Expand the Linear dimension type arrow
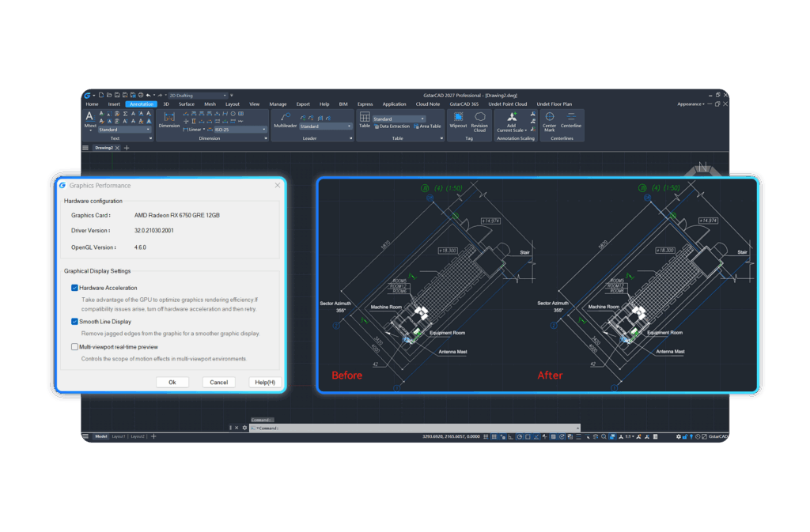The height and width of the screenshot is (532, 810). 204,130
